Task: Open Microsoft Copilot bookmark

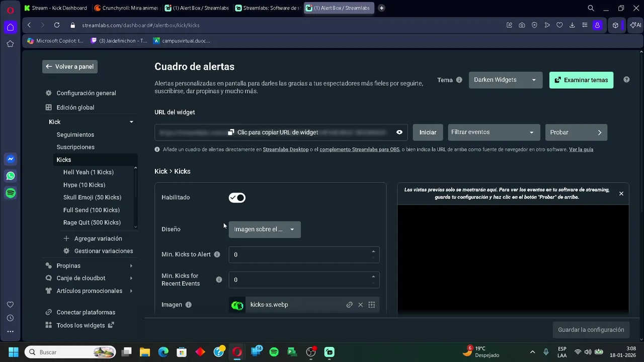Action: (x=55, y=41)
